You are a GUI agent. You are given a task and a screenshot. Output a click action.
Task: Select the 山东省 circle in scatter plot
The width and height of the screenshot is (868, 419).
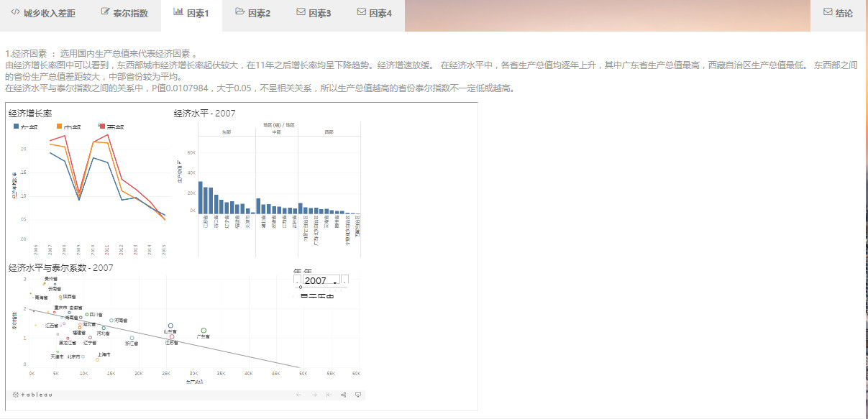tap(170, 326)
